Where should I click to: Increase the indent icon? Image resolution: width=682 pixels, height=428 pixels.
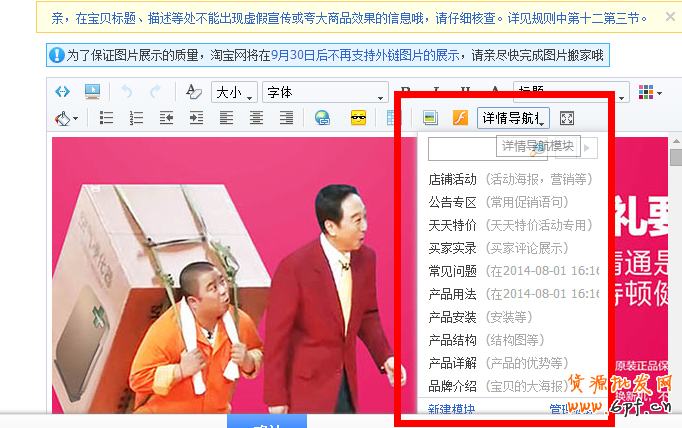click(x=196, y=118)
